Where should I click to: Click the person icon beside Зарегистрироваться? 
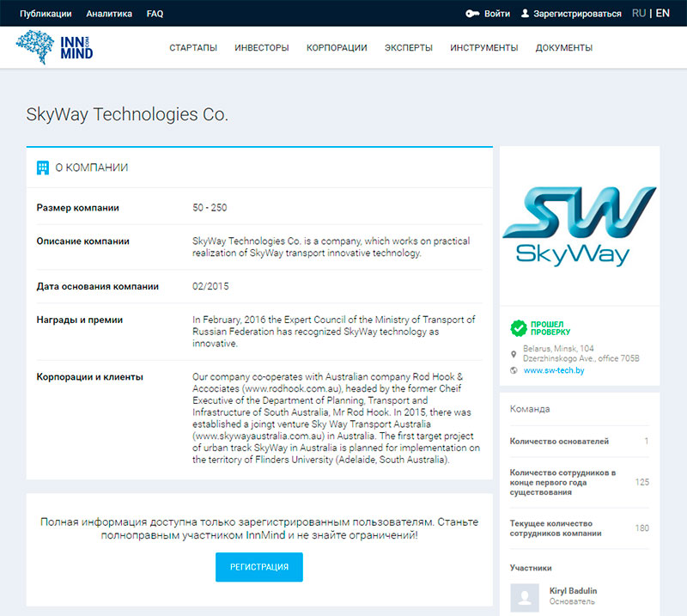525,14
